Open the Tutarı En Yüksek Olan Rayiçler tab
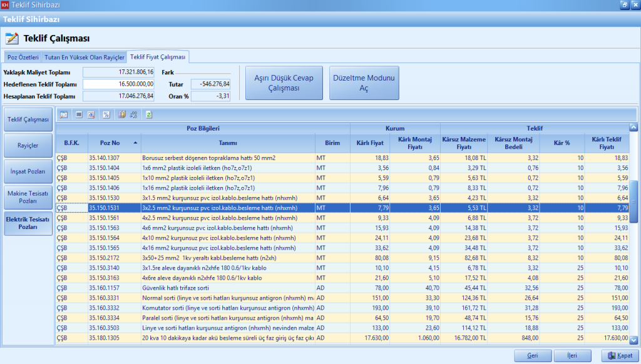This screenshot has height=364, width=641. tap(84, 57)
